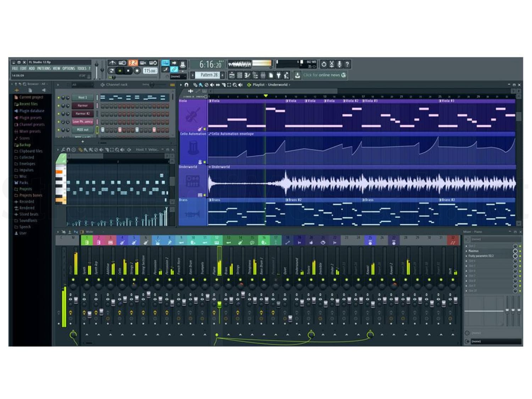The height and width of the screenshot is (399, 532).
Task: Select the playlist Select tool
Action: 229,85
